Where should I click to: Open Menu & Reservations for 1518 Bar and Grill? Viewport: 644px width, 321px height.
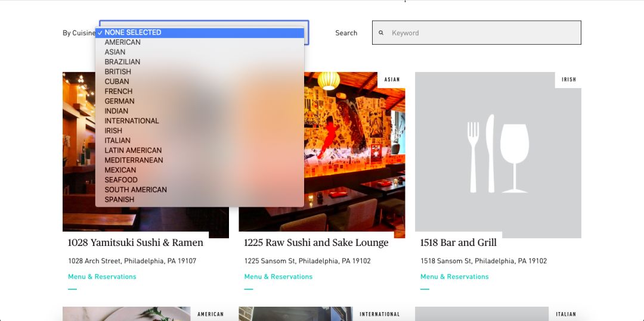(454, 277)
